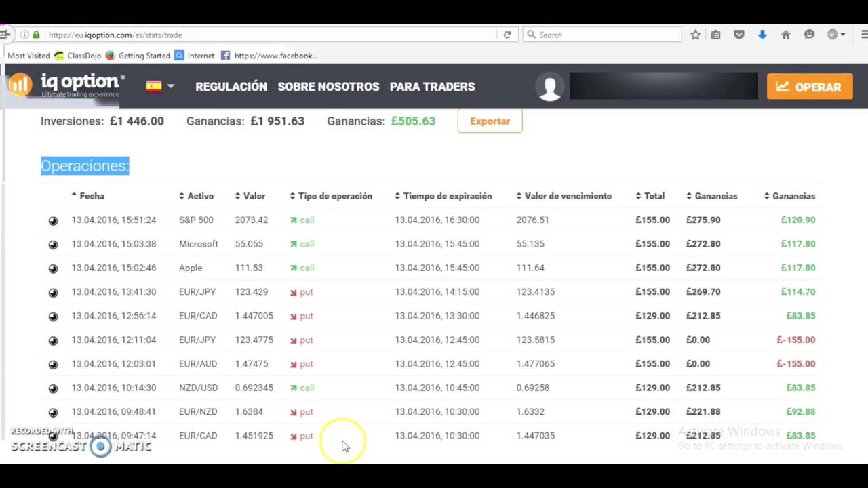
Task: Click the pie icon on EUR/NZD row
Action: pyautogui.click(x=53, y=412)
